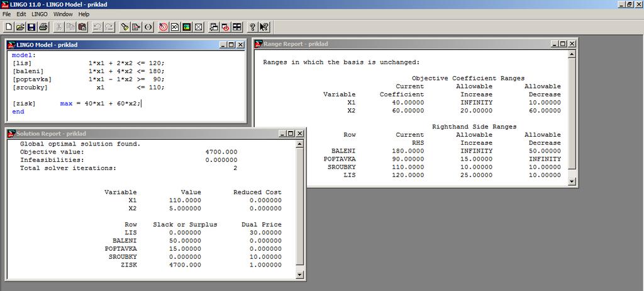Click the [poptavka] constraint label in model
This screenshot has height=291, width=644.
(x=32, y=79)
